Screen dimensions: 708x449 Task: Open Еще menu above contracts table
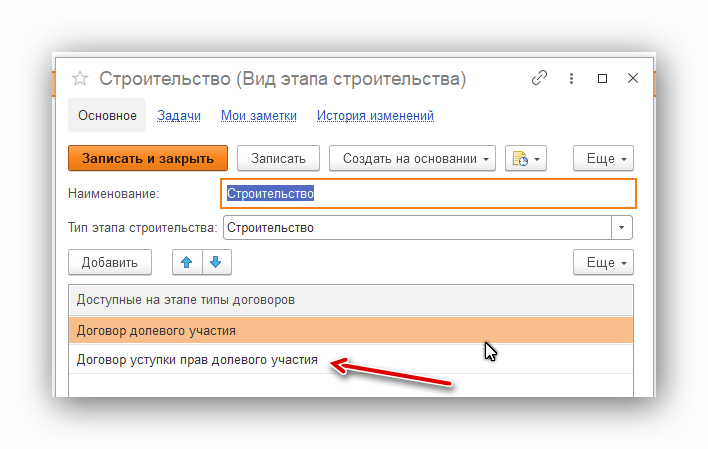click(x=603, y=263)
